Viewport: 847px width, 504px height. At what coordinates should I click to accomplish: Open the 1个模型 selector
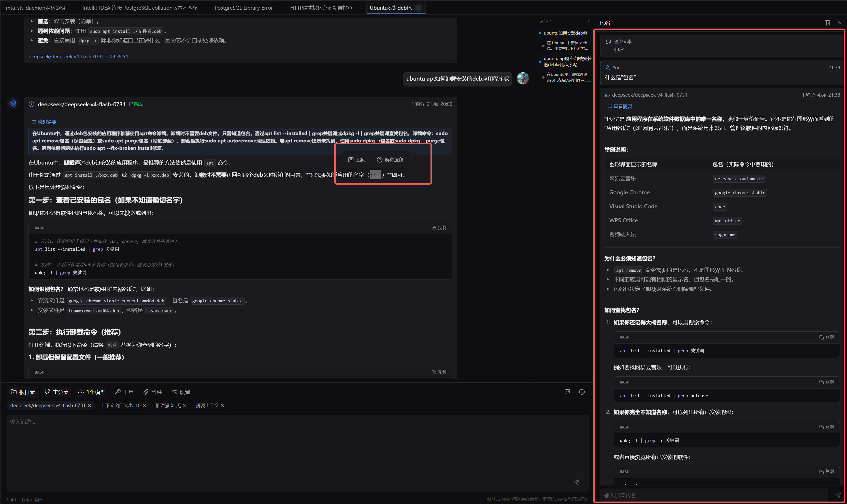92,392
